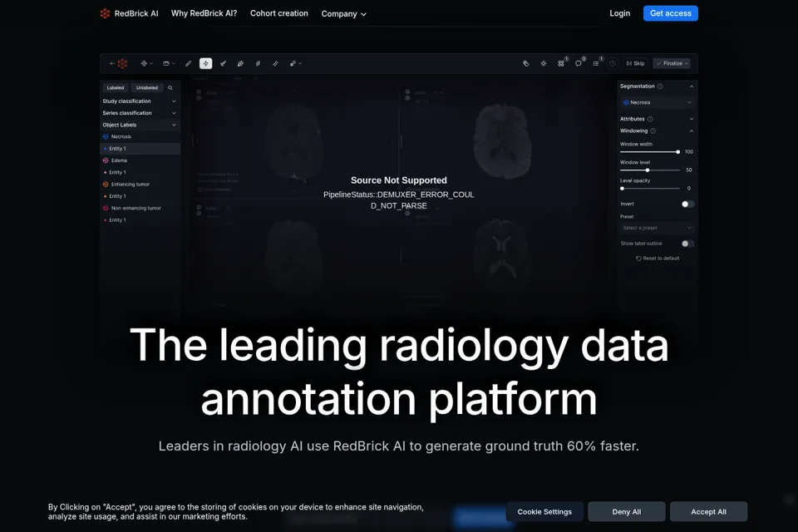The image size is (798, 532).
Task: Open the comments bubble icon
Action: pos(579,64)
